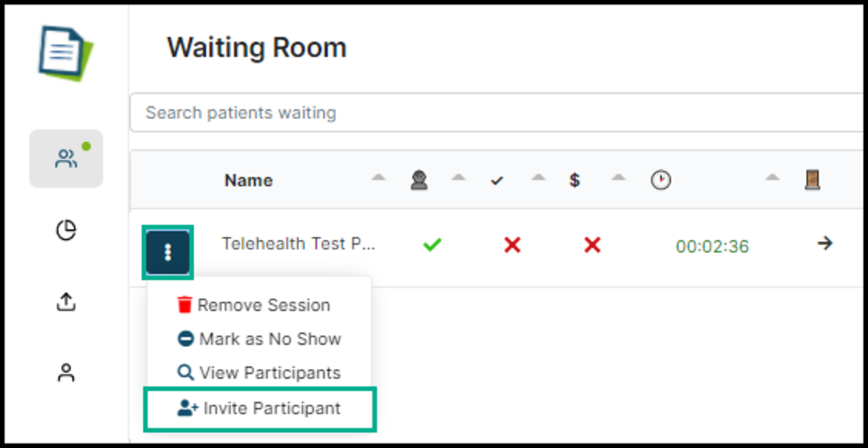Choose Mark as No Show
The image size is (868, 448).
pos(260,339)
